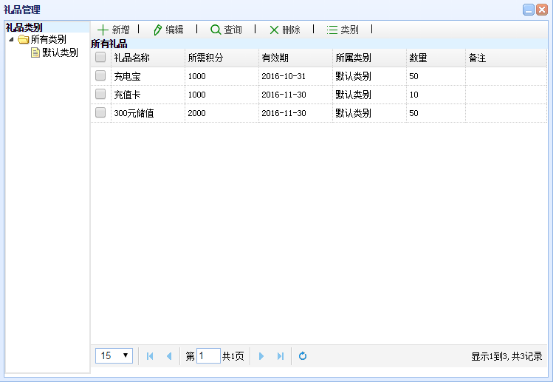Click the 所有类别 folder icon
Image resolution: width=554 pixels, height=382 pixels.
(24, 40)
